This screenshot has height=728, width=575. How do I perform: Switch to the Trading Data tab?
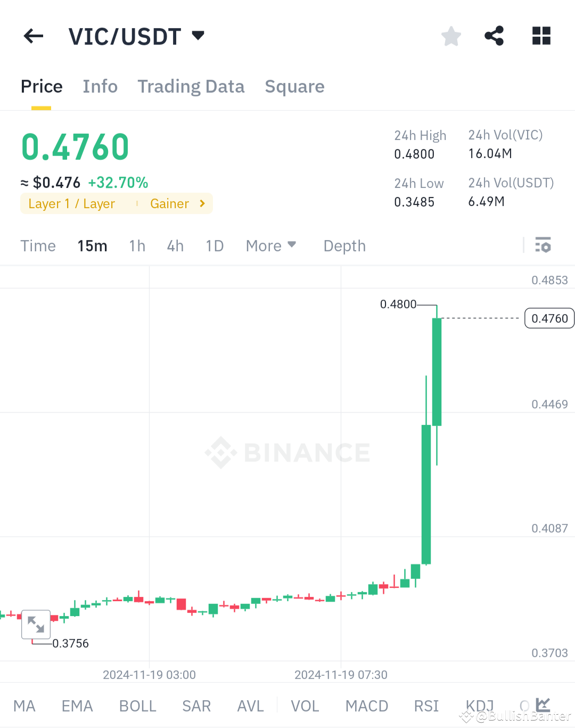[x=191, y=86]
